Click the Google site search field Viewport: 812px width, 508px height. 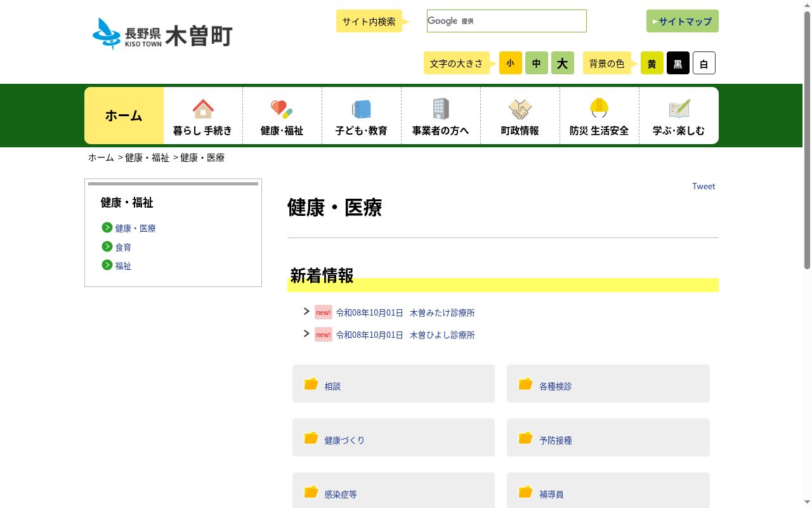[x=507, y=21]
